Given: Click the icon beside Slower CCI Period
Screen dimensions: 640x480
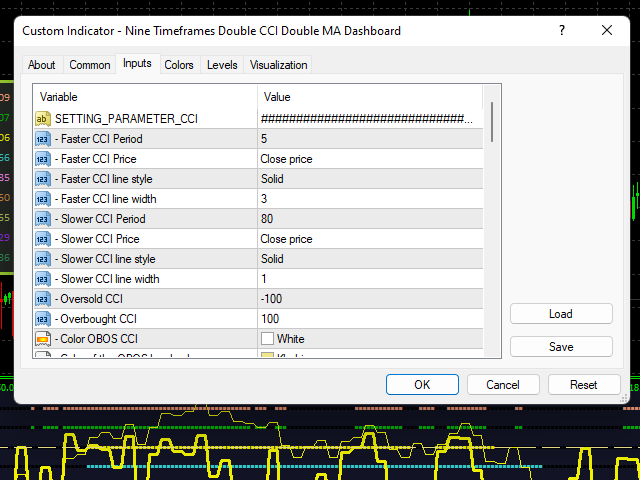Looking at the screenshot, I should coord(43,219).
